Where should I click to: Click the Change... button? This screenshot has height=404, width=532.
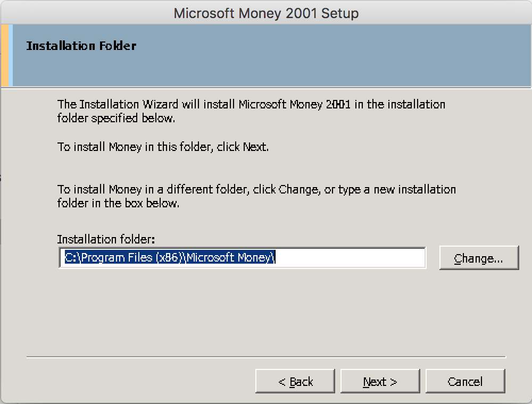479,258
